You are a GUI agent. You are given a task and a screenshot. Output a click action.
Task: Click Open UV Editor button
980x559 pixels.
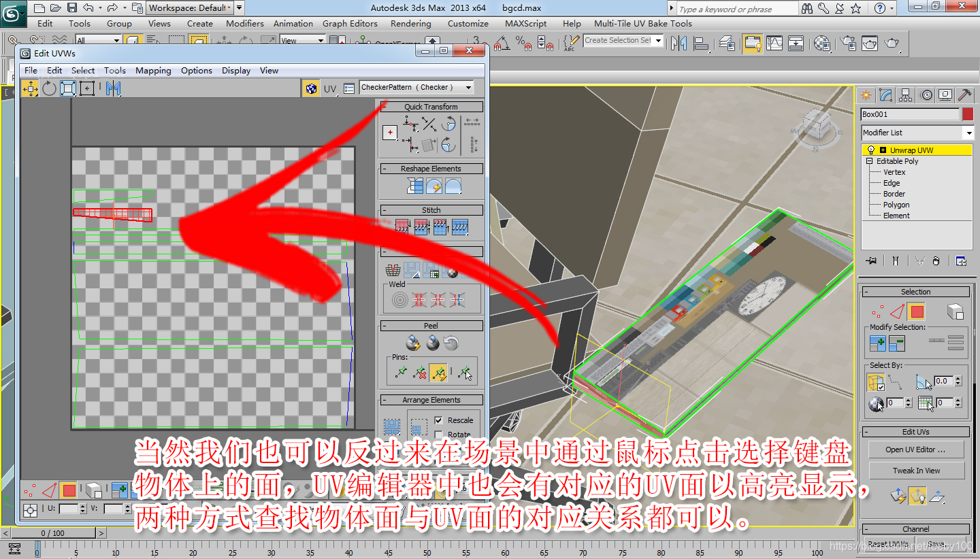coord(915,450)
